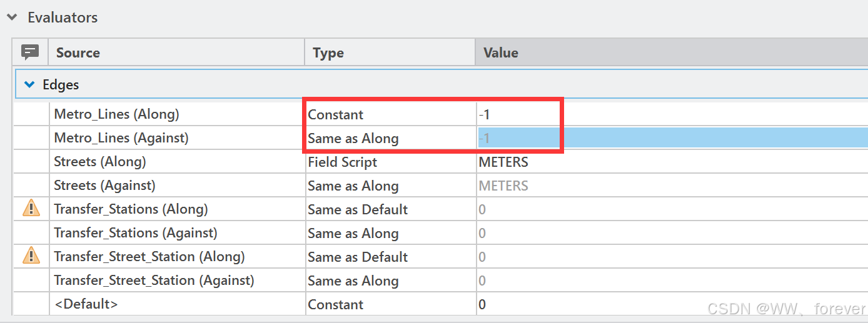This screenshot has height=323, width=868.
Task: Collapse the Evaluators section
Action: tap(11, 17)
